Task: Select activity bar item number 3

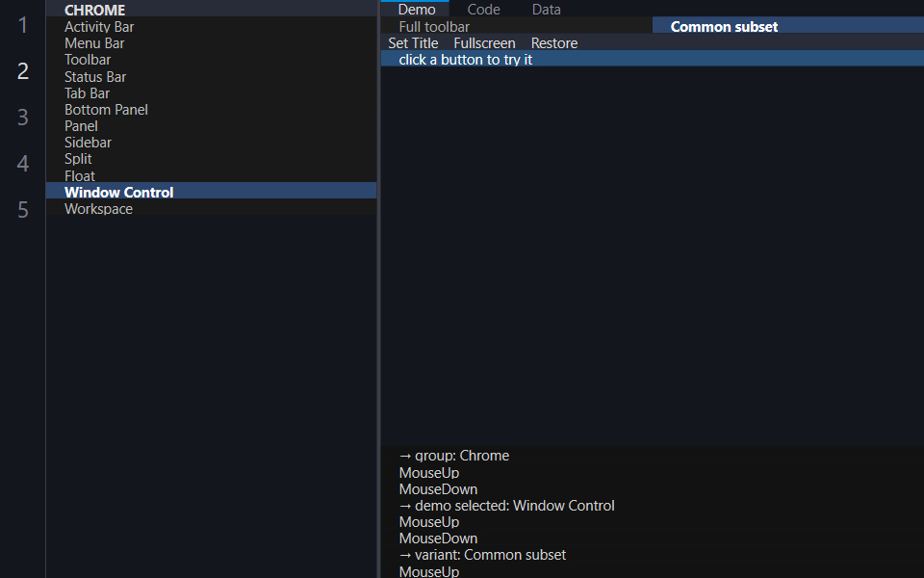Action: (22, 117)
